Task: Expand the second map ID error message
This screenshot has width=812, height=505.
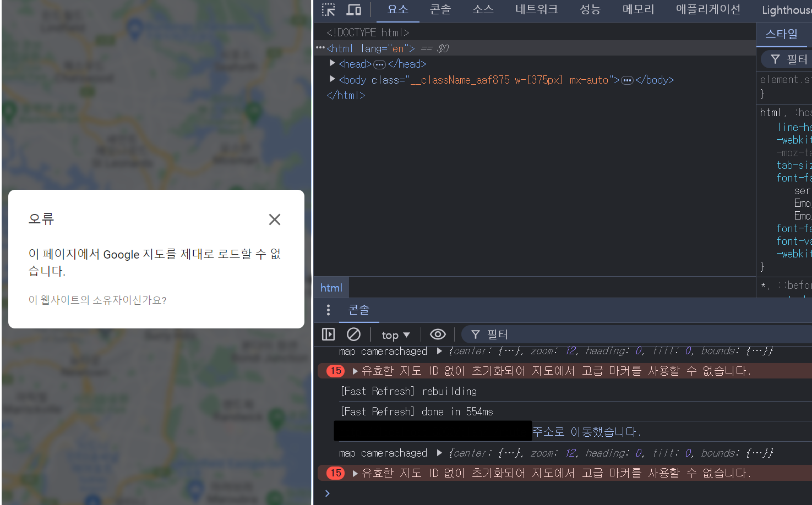Action: pyautogui.click(x=355, y=473)
